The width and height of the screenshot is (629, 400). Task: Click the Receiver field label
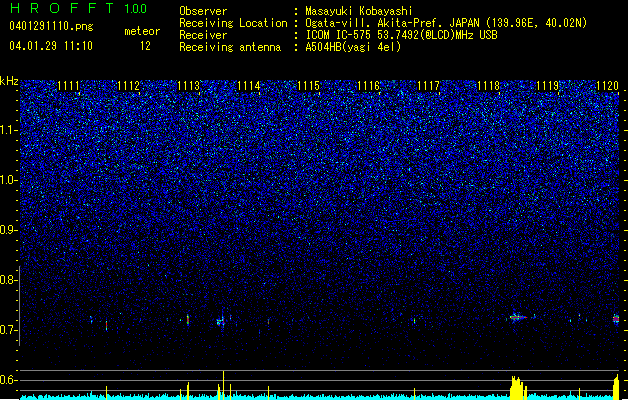point(203,35)
